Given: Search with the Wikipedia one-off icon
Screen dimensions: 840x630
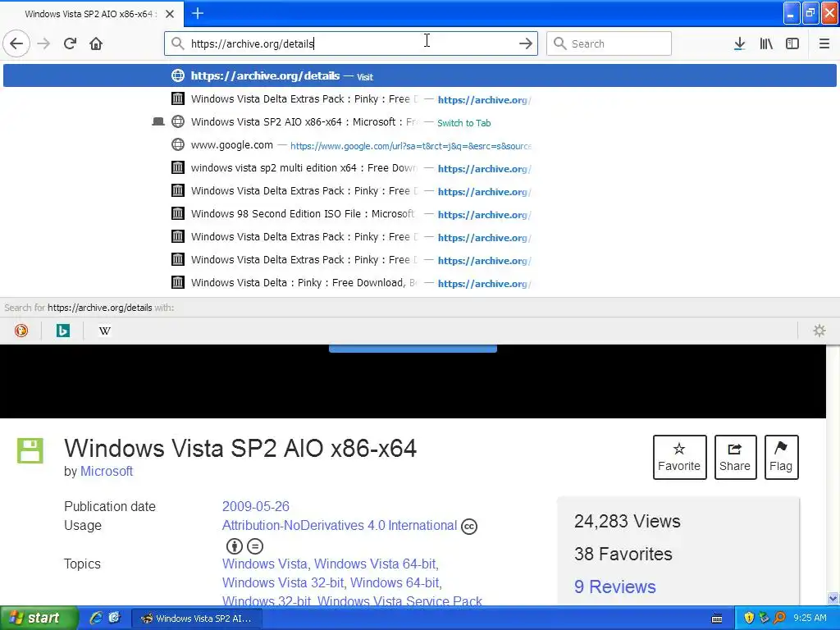Looking at the screenshot, I should [x=104, y=331].
